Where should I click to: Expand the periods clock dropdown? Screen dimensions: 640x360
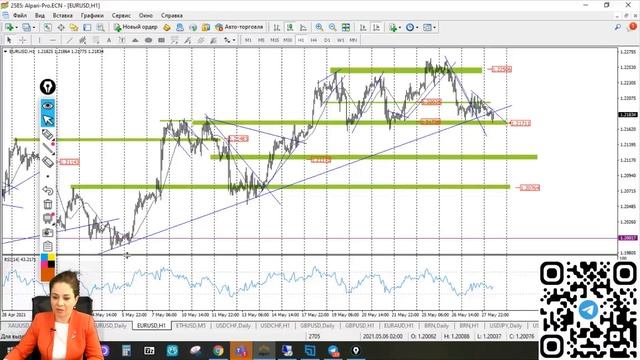[417, 27]
